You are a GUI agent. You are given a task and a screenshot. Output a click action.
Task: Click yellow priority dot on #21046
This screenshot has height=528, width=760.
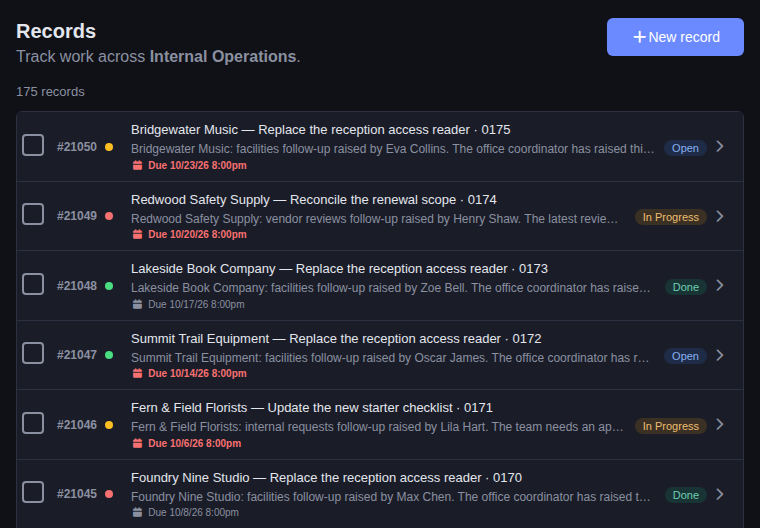click(x=109, y=425)
